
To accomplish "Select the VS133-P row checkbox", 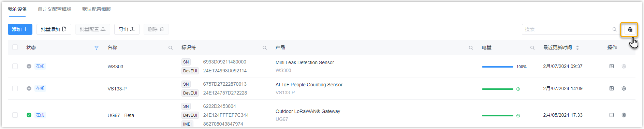I will [x=15, y=88].
